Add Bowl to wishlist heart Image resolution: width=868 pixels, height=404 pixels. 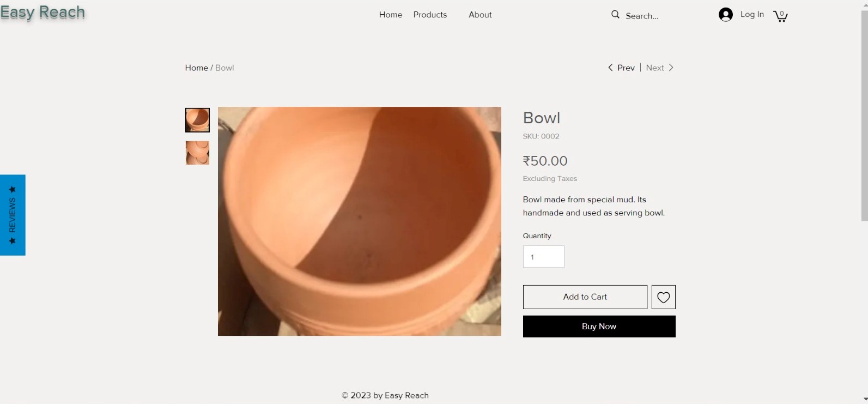coord(663,297)
